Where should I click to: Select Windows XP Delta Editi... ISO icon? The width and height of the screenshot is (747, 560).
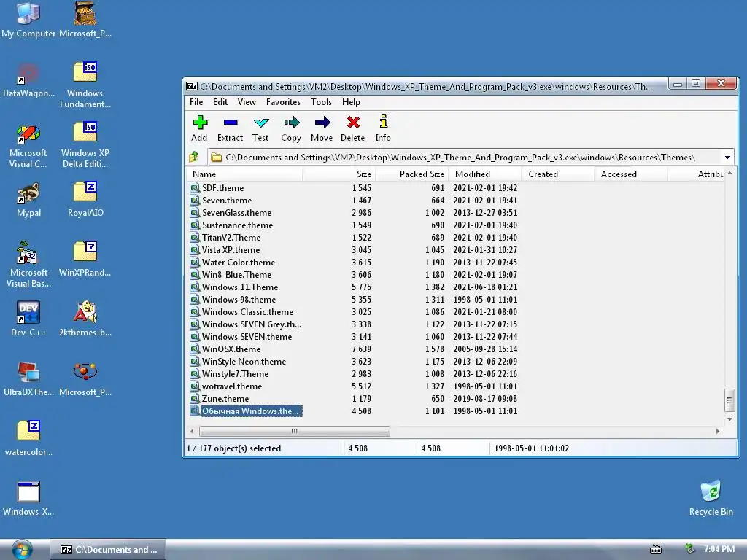point(85,145)
